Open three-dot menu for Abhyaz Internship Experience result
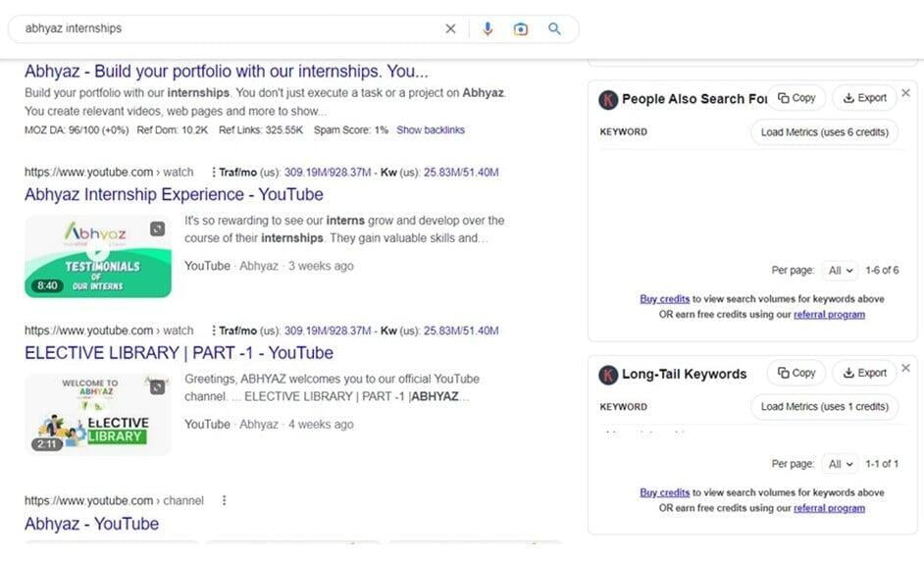Image resolution: width=924 pixels, height=561 pixels. tap(213, 172)
